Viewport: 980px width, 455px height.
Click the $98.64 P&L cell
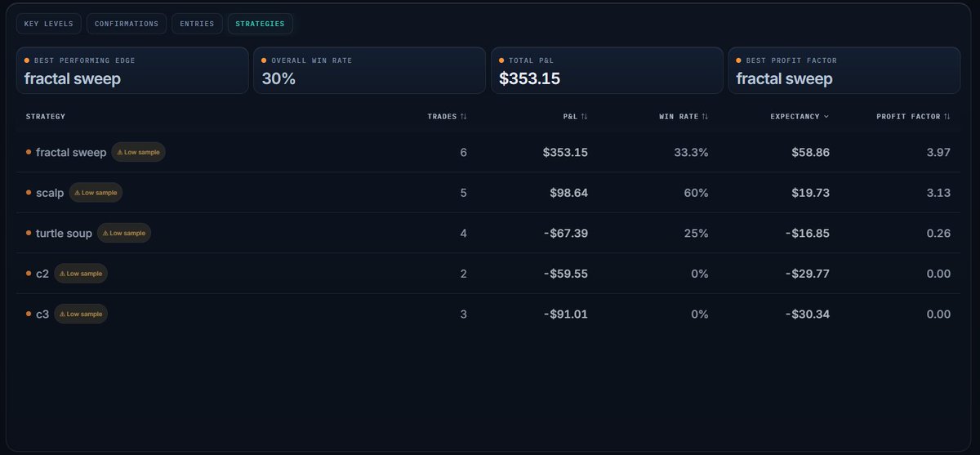click(568, 193)
